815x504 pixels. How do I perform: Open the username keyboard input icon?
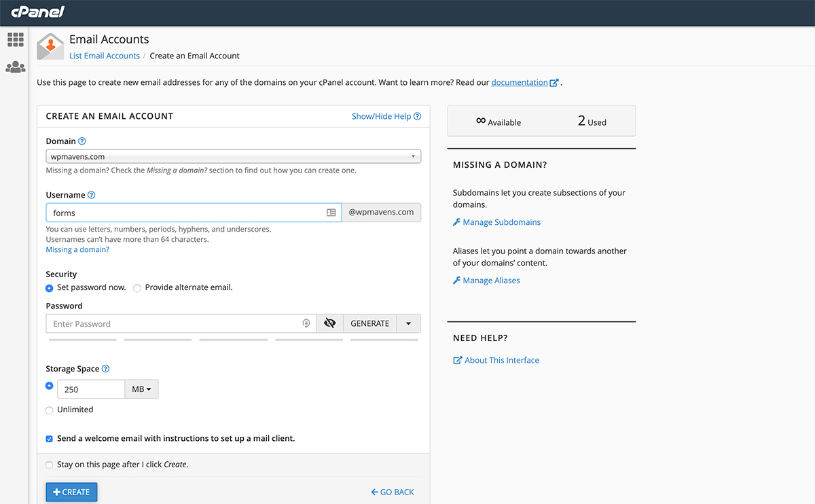(331, 213)
